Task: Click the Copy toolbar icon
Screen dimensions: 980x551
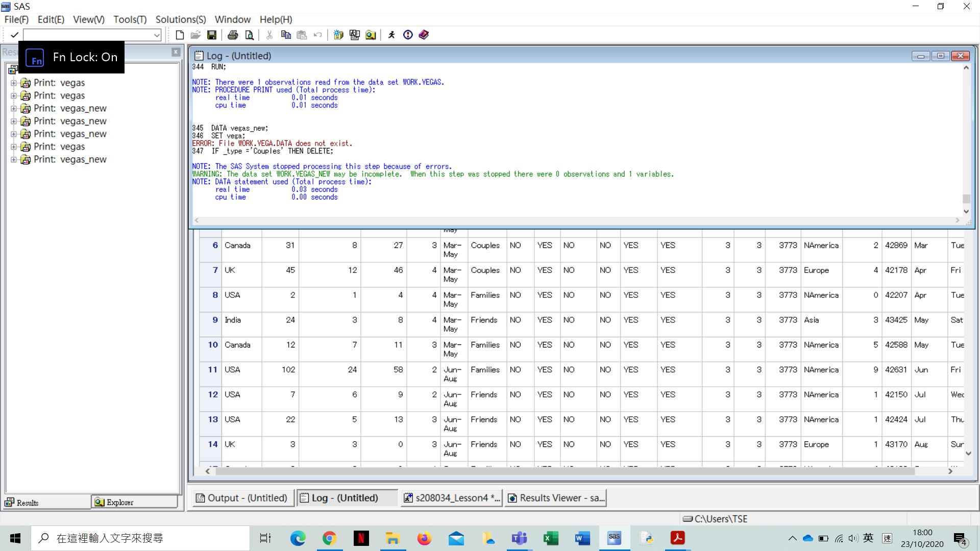Action: [x=286, y=35]
